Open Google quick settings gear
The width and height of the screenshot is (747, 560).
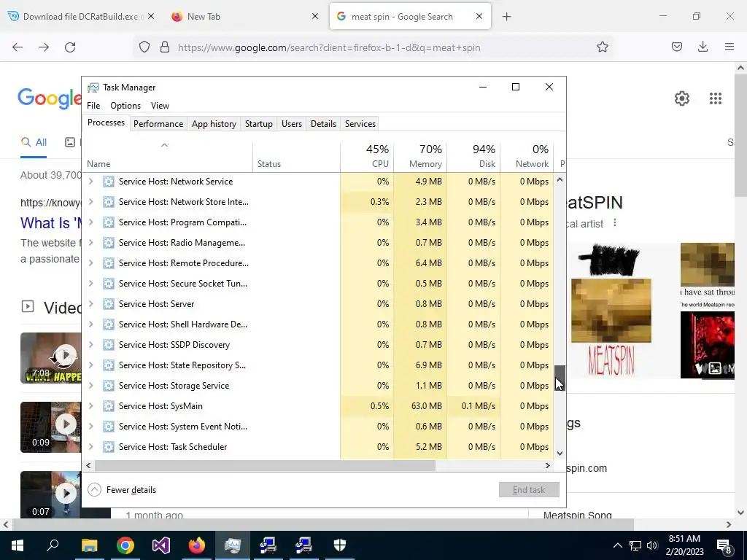tap(682, 98)
